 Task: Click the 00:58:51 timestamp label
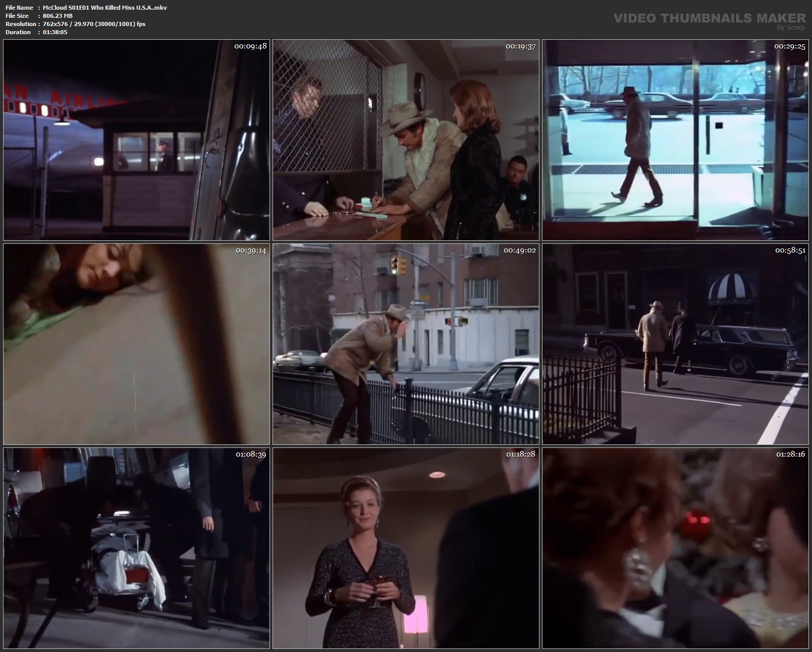click(790, 250)
